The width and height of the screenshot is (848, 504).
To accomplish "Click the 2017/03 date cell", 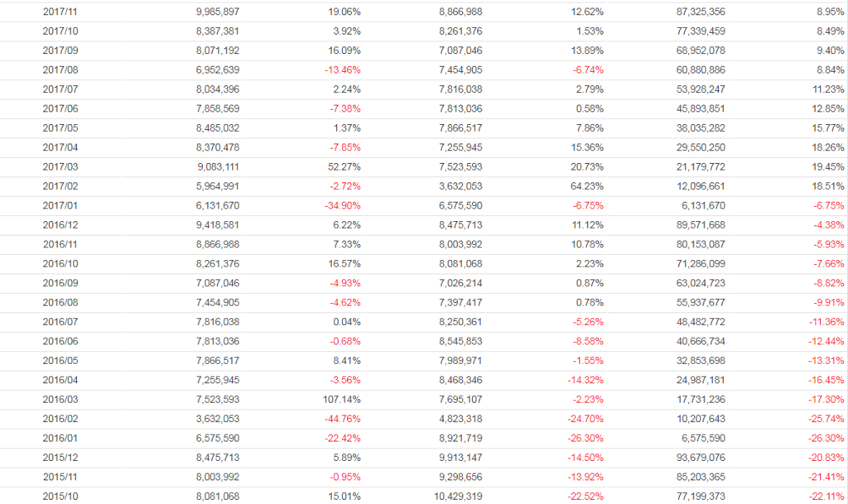I will pos(60,167).
